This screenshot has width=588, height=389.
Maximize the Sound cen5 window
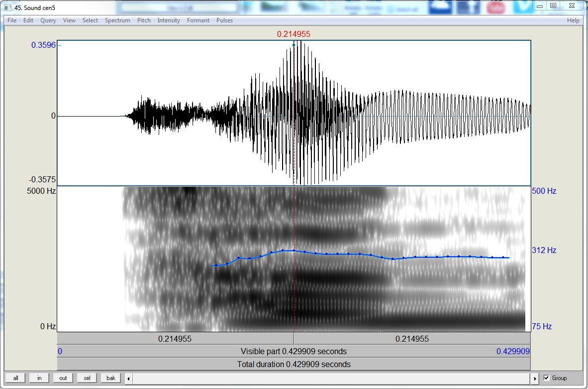(x=553, y=5)
